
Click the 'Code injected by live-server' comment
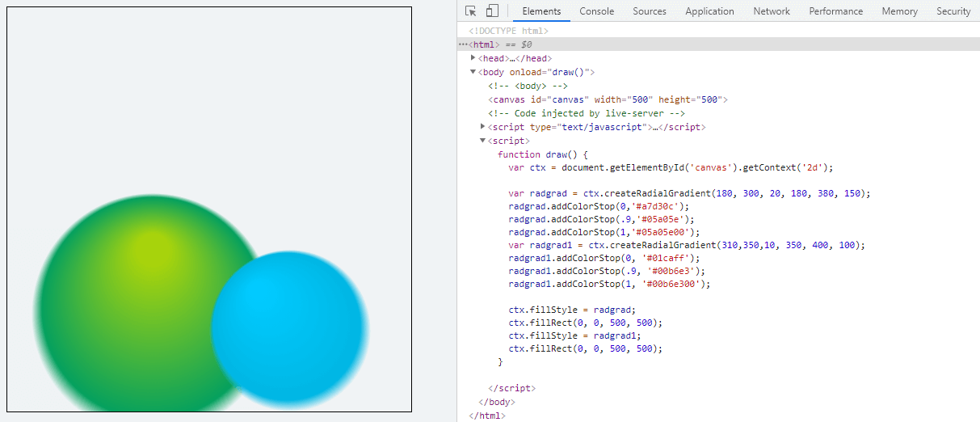[587, 113]
